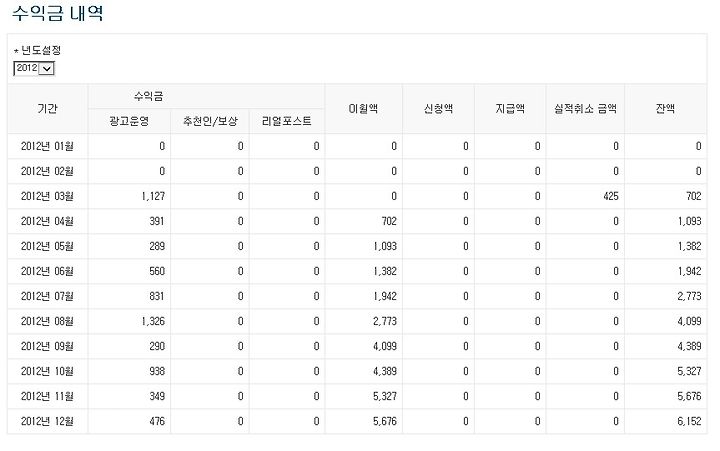The height and width of the screenshot is (451, 720).
Task: Select the 잔액 column header
Action: click(665, 109)
